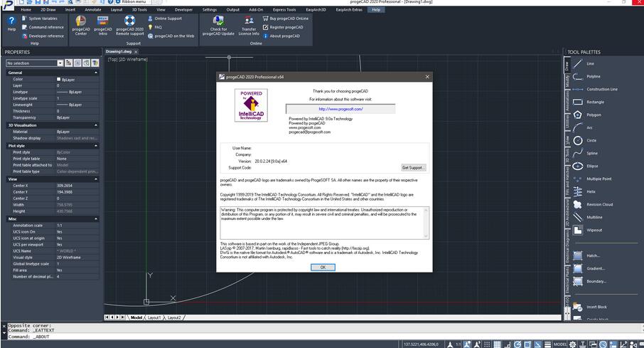Image resolution: width=644 pixels, height=348 pixels.
Task: Open Online Support
Action: click(x=165, y=19)
